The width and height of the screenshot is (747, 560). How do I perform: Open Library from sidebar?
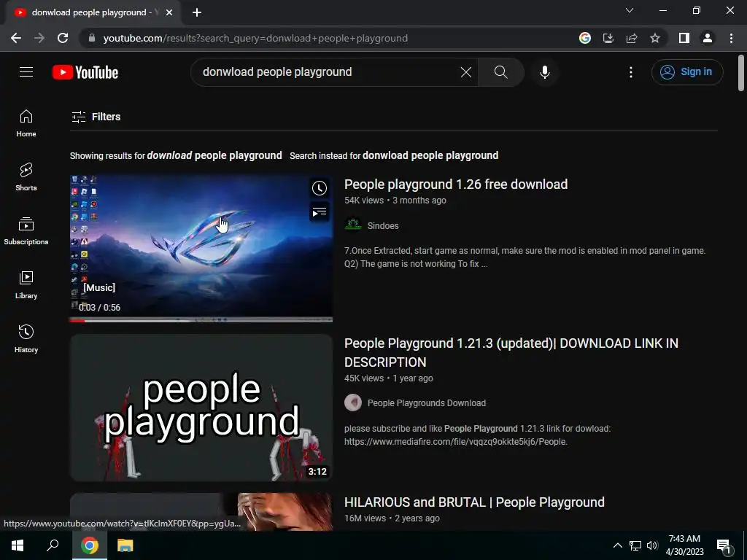click(26, 285)
